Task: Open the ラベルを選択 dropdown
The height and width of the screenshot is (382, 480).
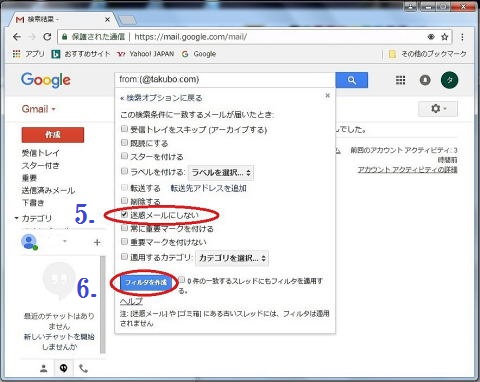Action: 221,173
